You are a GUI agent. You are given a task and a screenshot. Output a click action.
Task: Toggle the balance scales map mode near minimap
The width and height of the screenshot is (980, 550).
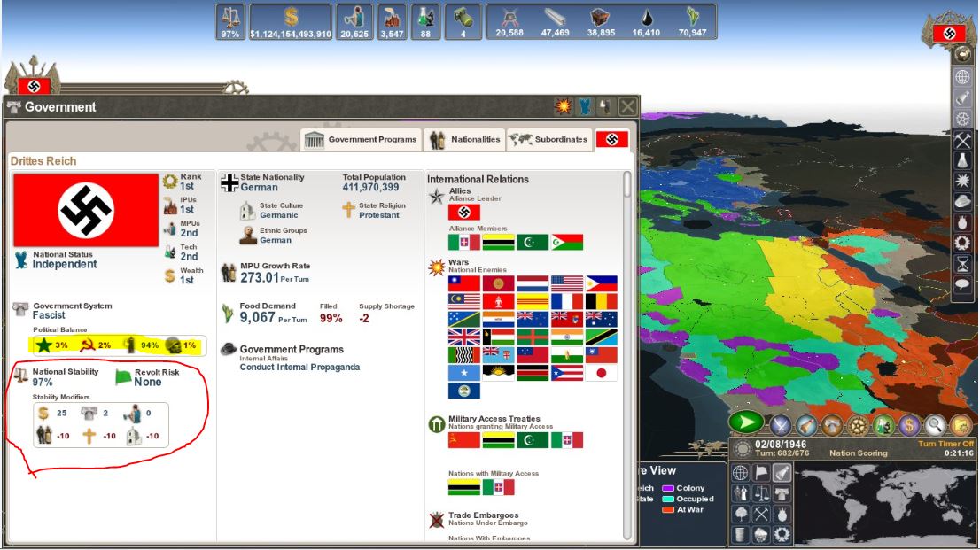[x=761, y=493]
